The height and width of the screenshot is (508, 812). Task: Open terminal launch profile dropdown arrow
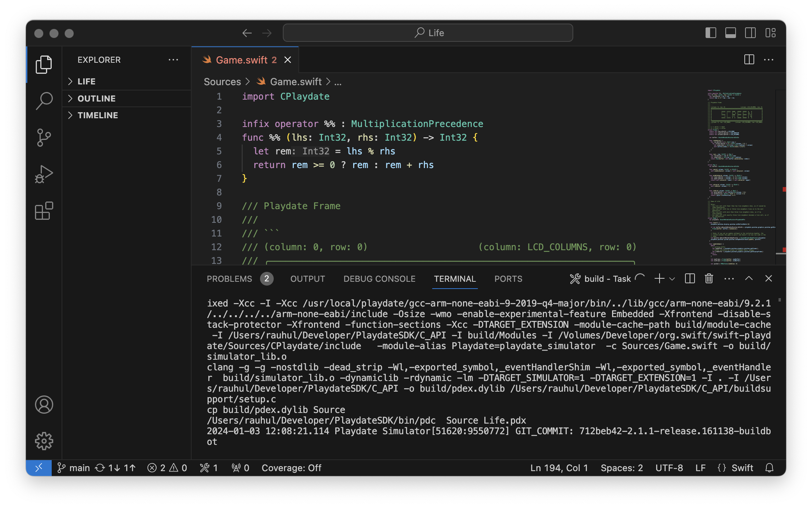(x=672, y=279)
